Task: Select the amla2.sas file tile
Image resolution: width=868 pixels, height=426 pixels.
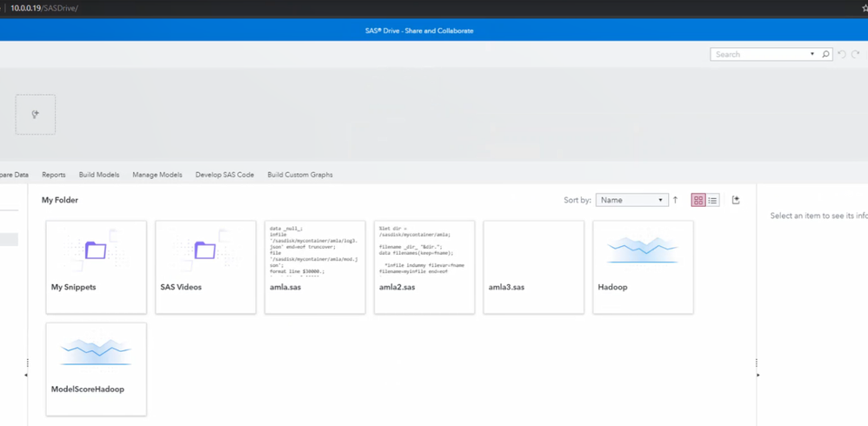Action: coord(424,267)
